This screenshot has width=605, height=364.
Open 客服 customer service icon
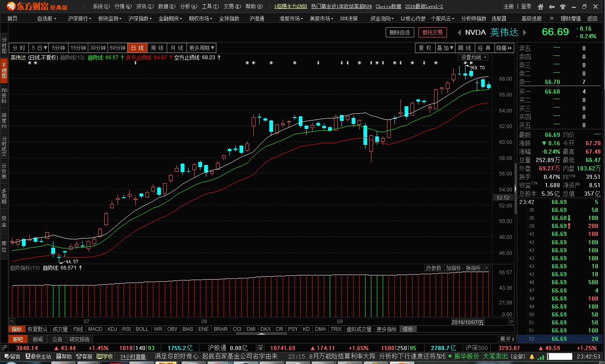click(84, 356)
